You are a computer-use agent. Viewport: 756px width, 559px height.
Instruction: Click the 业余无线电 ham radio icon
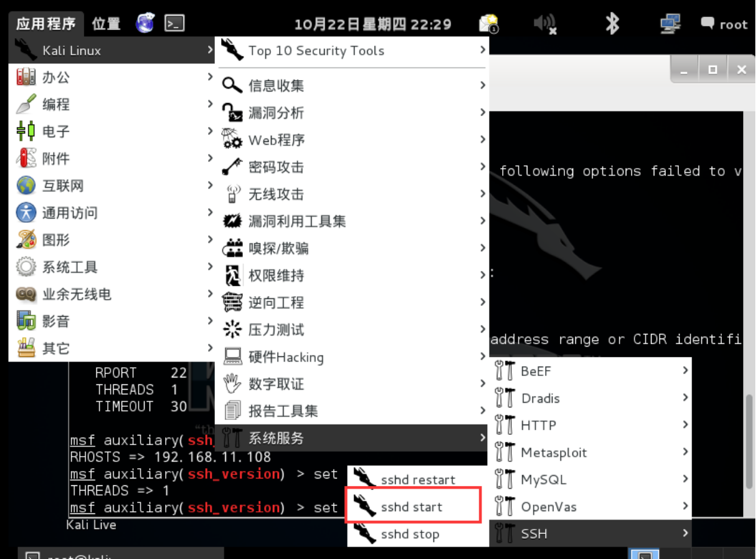pyautogui.click(x=25, y=293)
